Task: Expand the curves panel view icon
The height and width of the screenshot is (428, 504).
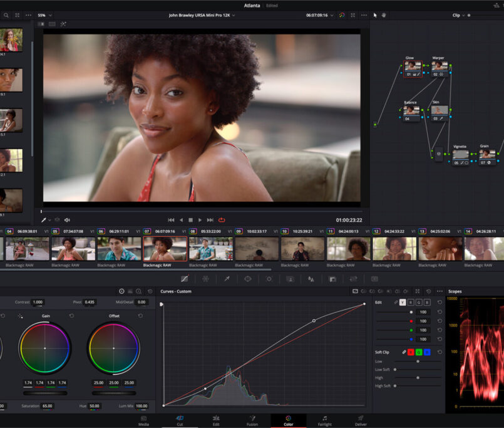Action: coord(417,291)
